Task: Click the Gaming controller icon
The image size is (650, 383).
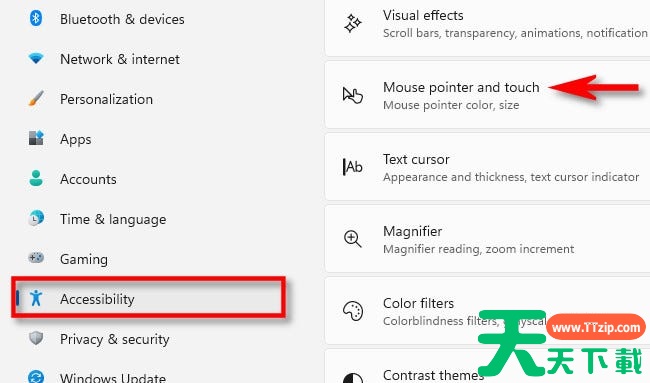Action: pos(36,258)
